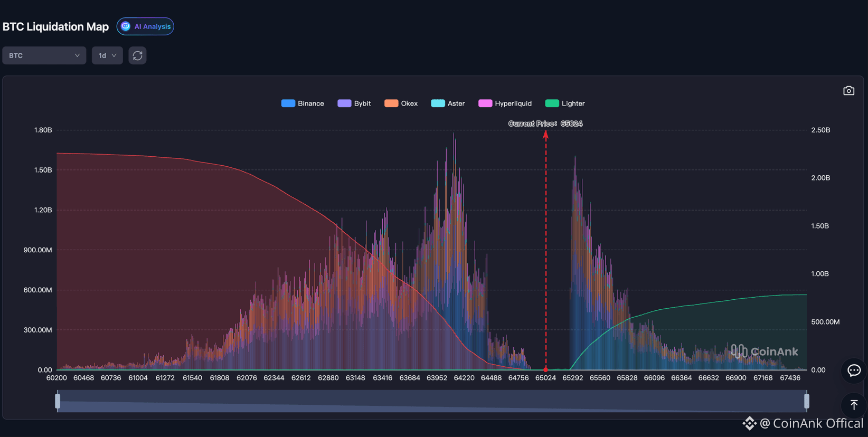Refresh the liquidation map data
This screenshot has height=437, width=868.
pyautogui.click(x=137, y=55)
